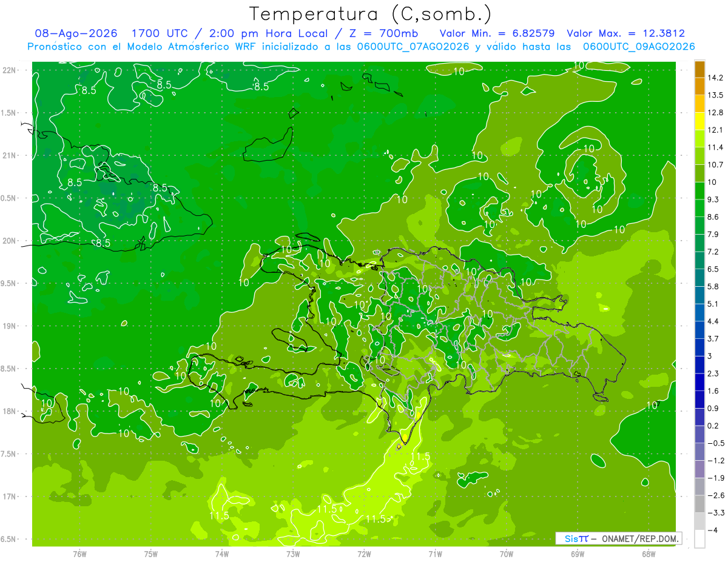This screenshot has height=562, width=728.
Task: Click the '13.5' colorbar value
Action: (x=716, y=95)
